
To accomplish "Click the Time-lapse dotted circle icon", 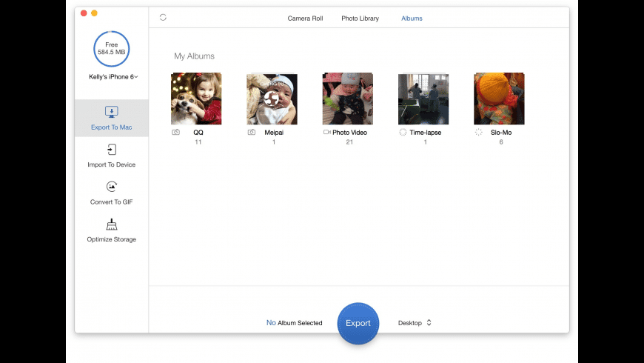I will click(x=403, y=133).
